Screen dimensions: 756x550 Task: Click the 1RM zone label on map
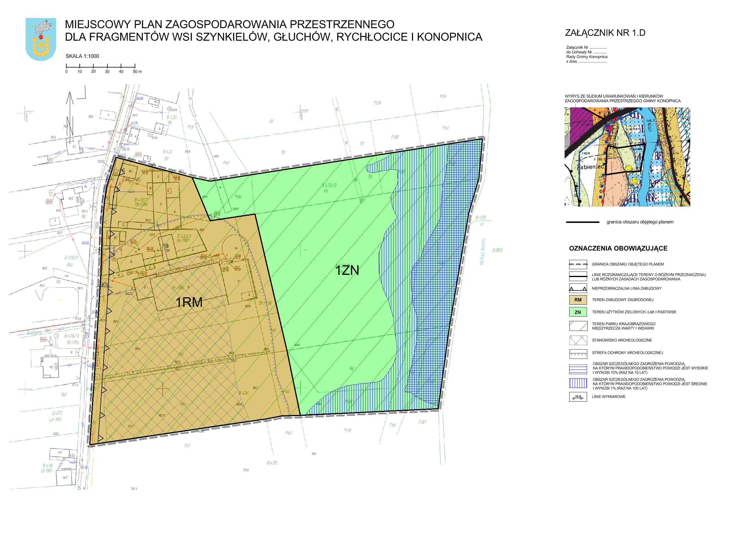click(189, 302)
